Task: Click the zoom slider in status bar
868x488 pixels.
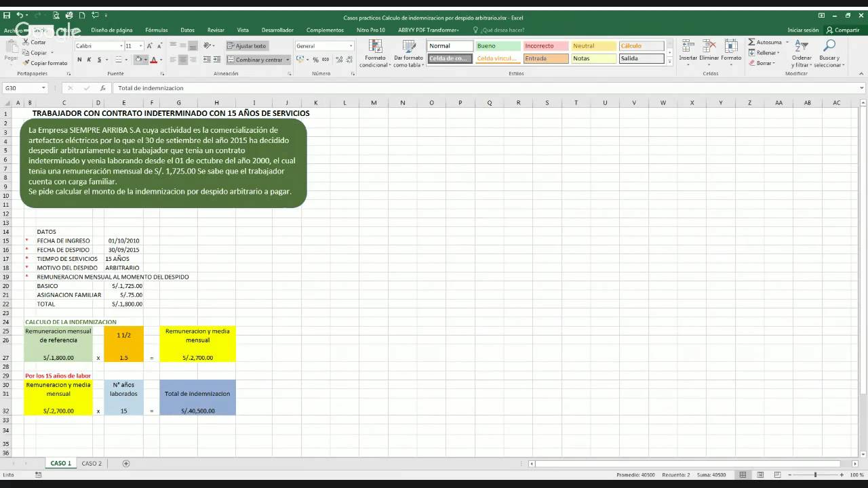Action: [815, 475]
